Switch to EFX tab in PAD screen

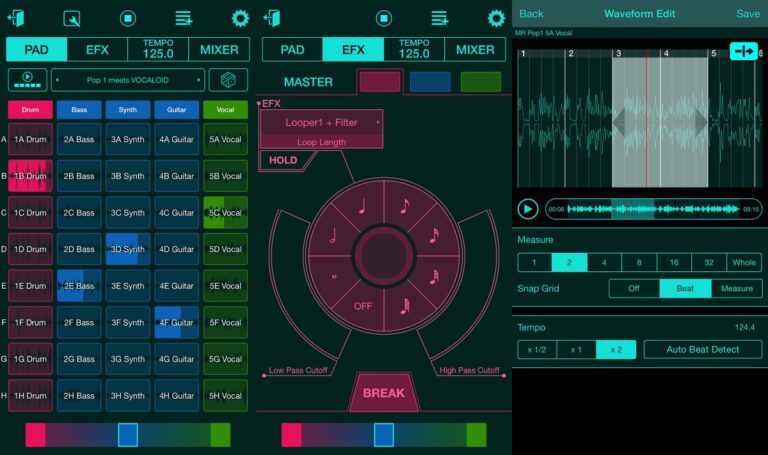point(97,50)
